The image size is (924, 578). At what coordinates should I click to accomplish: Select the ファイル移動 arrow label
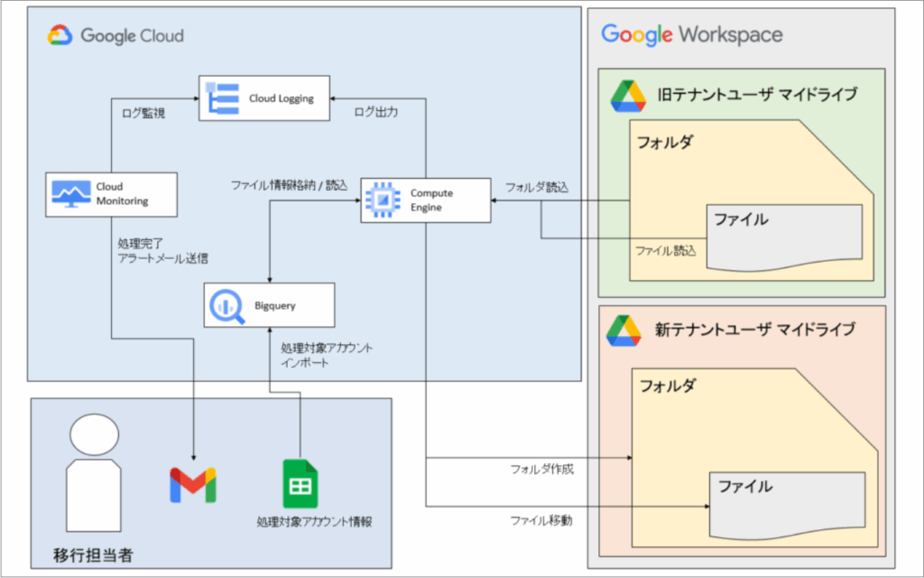pos(541,519)
